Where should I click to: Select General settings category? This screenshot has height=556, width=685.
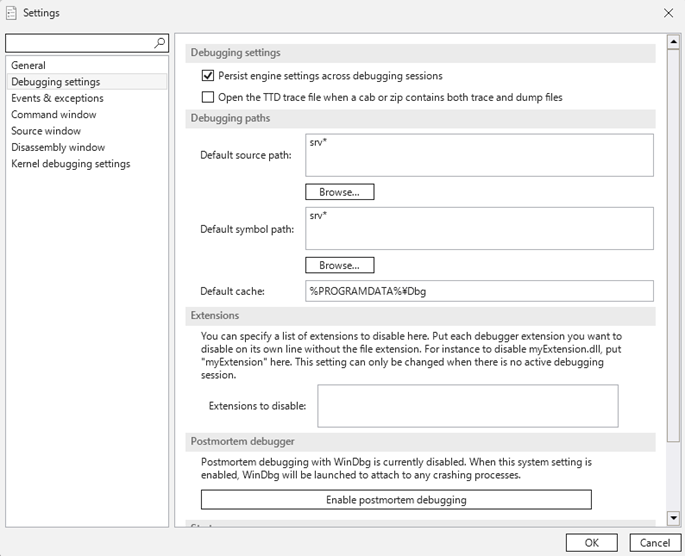point(28,65)
